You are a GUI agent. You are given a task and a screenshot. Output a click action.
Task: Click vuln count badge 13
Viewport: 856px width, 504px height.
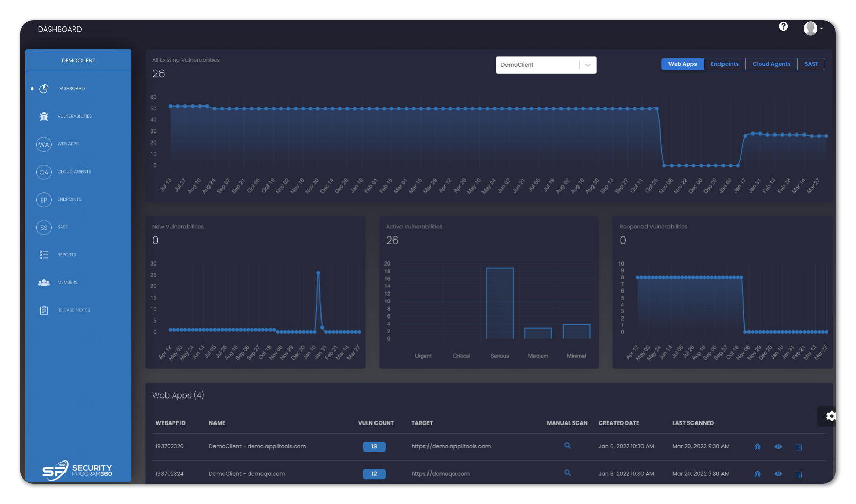click(374, 447)
